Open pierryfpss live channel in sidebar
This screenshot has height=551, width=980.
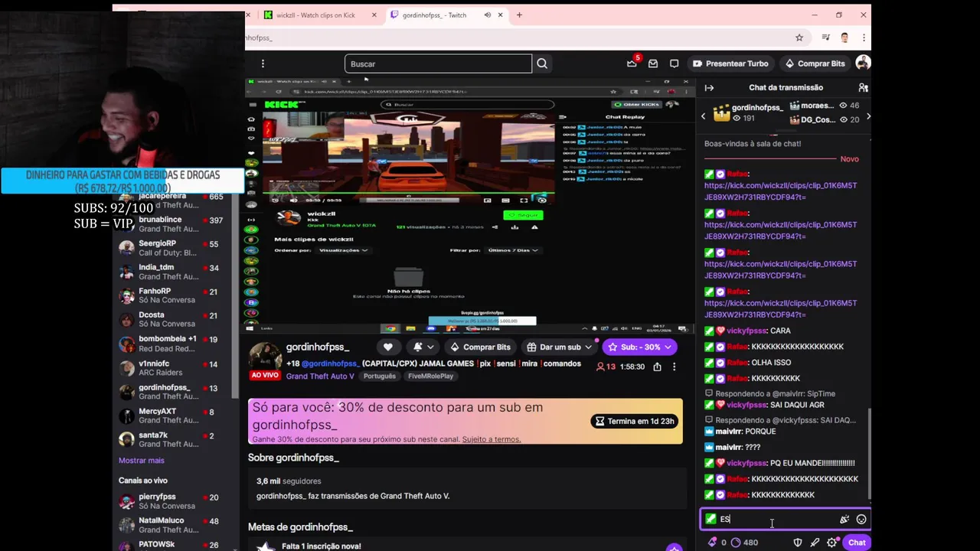[173, 501]
